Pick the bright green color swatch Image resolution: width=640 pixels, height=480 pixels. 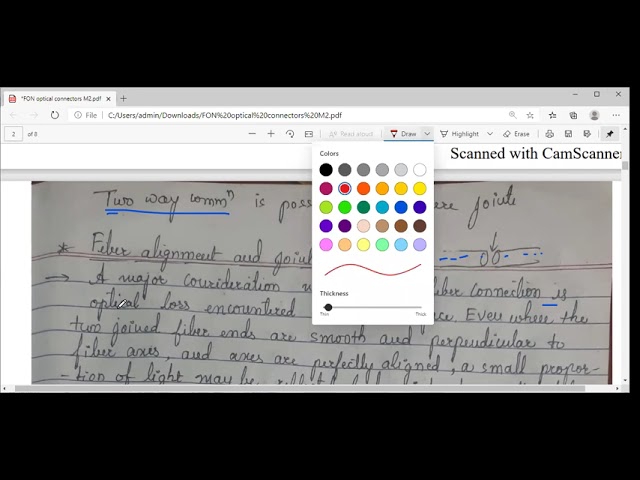[x=345, y=207]
